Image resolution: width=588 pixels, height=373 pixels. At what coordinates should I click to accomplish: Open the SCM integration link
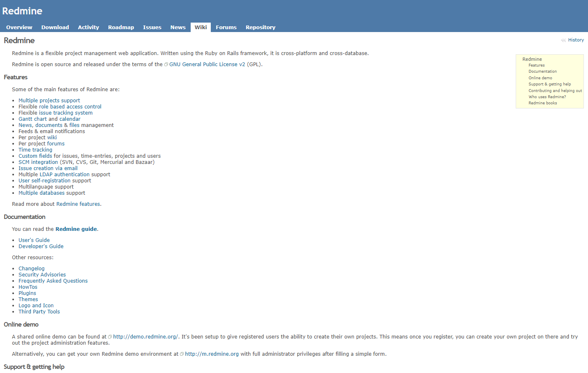pyautogui.click(x=38, y=162)
